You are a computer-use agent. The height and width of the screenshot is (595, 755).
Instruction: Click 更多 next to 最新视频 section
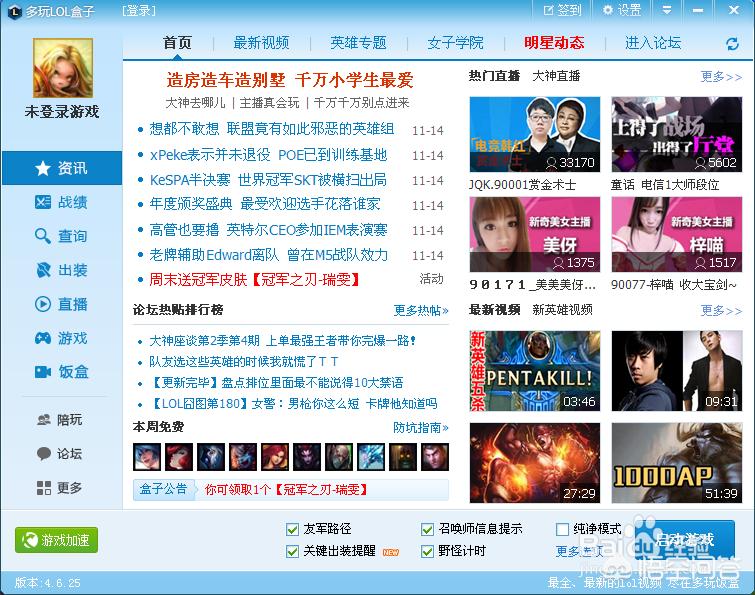click(x=721, y=310)
